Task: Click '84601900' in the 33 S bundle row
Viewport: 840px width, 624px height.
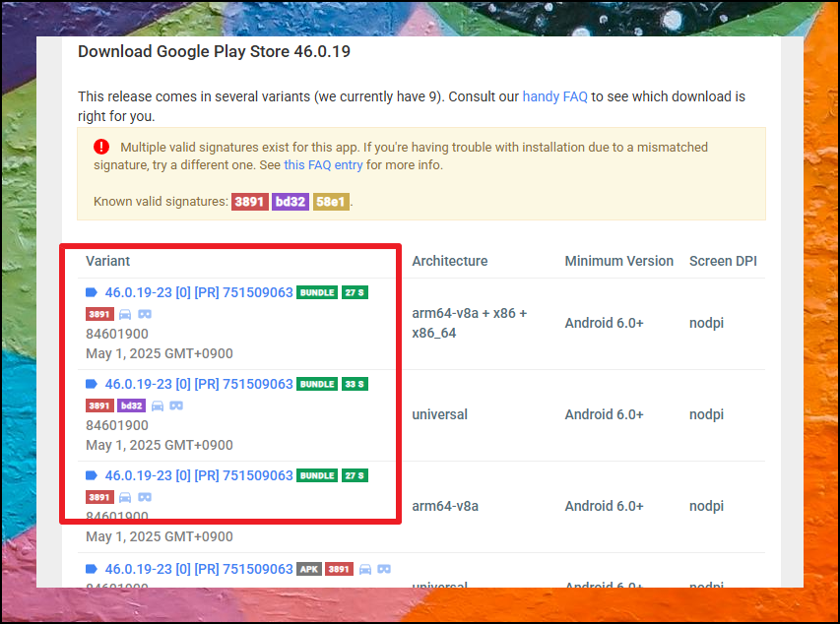Action: pyautogui.click(x=117, y=426)
